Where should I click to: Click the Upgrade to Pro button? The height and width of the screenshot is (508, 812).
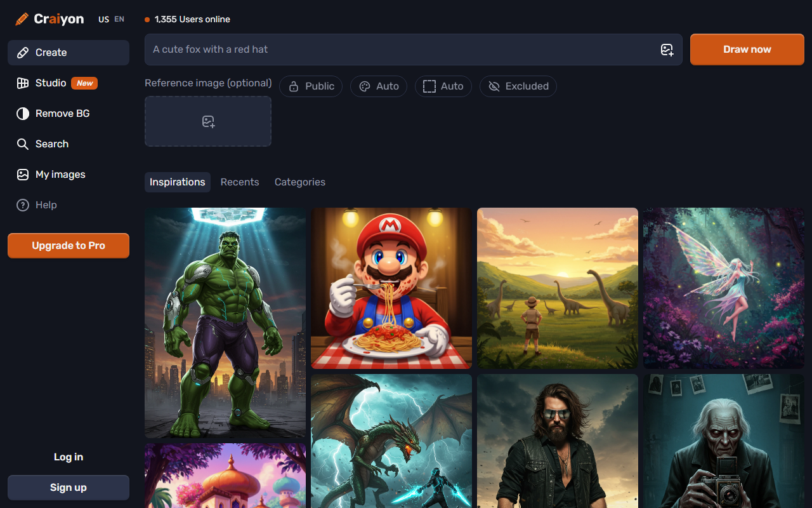(69, 246)
